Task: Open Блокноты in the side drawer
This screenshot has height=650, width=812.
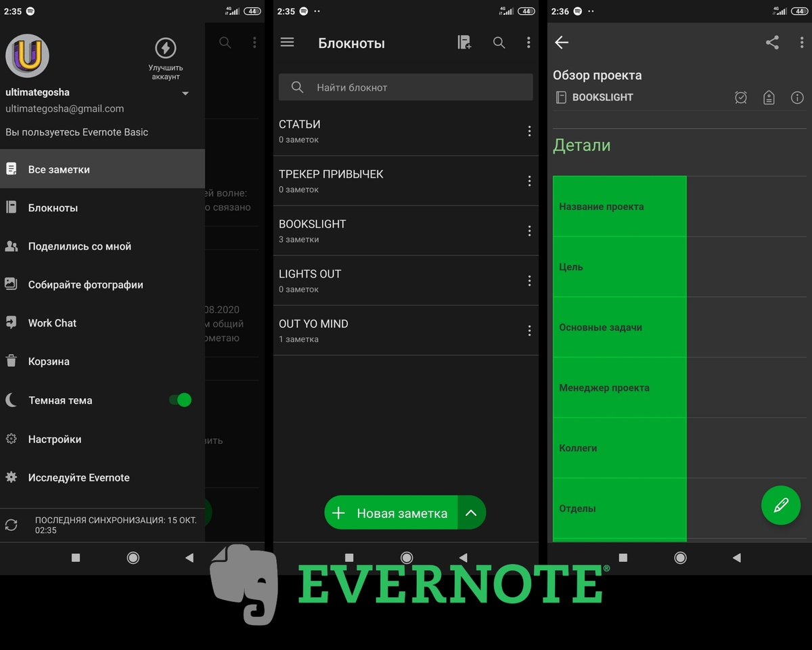Action: coord(102,208)
